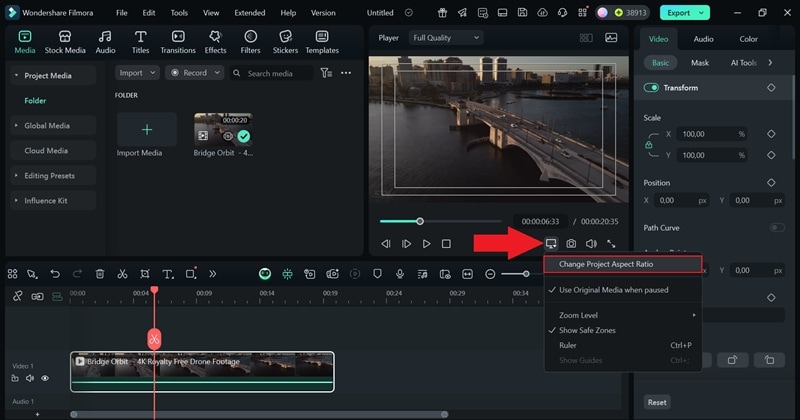Expand the Global Media section
The height and width of the screenshot is (420, 800).
16,126
